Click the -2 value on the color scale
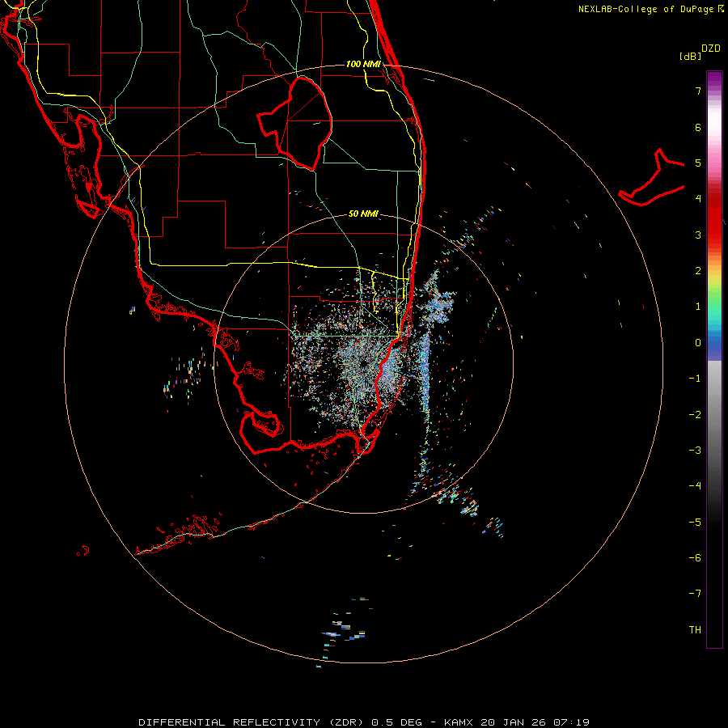728x728 pixels. (x=695, y=415)
